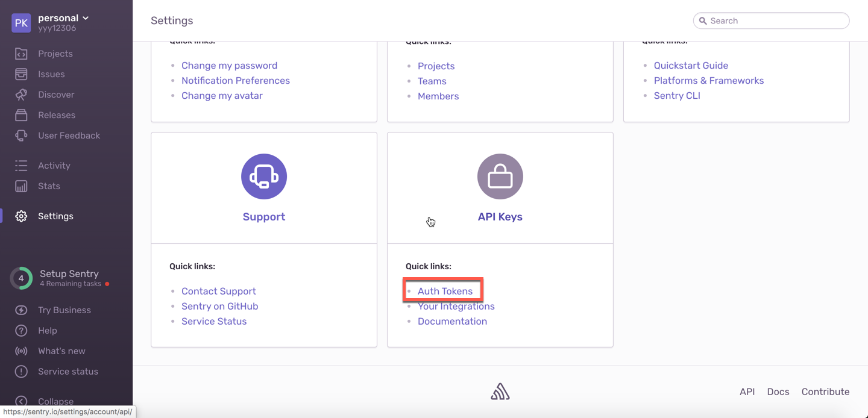Open User Feedback icon in sidebar
Viewport: 868px width, 418px height.
[21, 136]
